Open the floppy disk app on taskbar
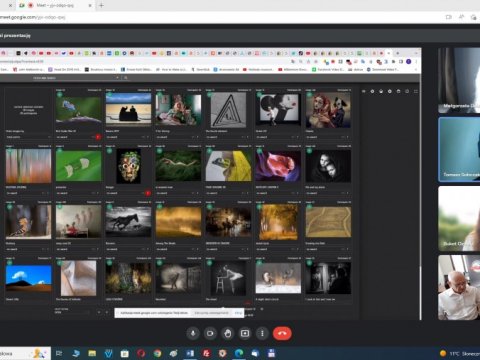The width and height of the screenshot is (480, 360). [271, 353]
